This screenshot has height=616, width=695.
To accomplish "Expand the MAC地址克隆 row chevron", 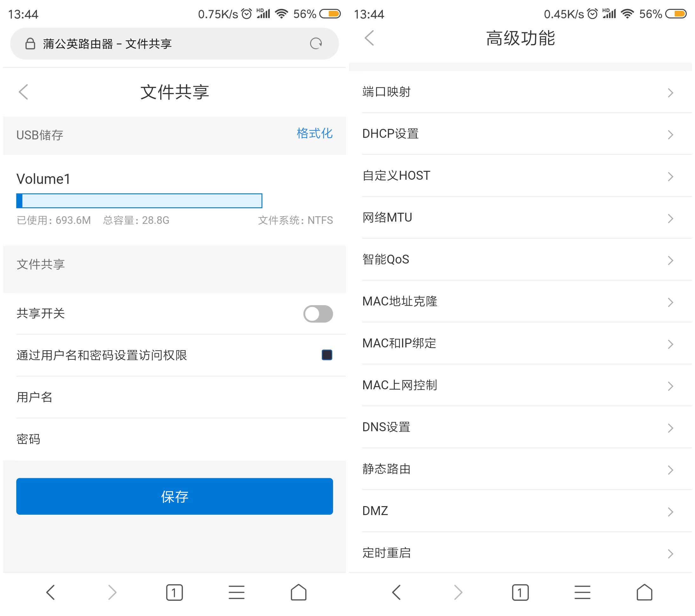I will point(670,302).
